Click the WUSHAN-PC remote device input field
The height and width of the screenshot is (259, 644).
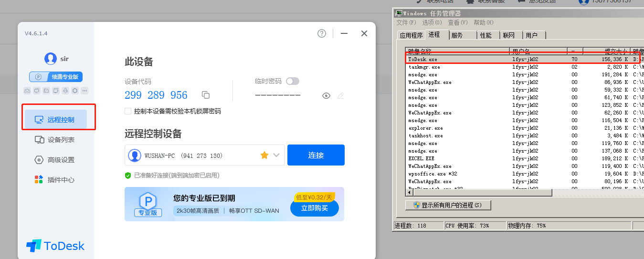[205, 155]
